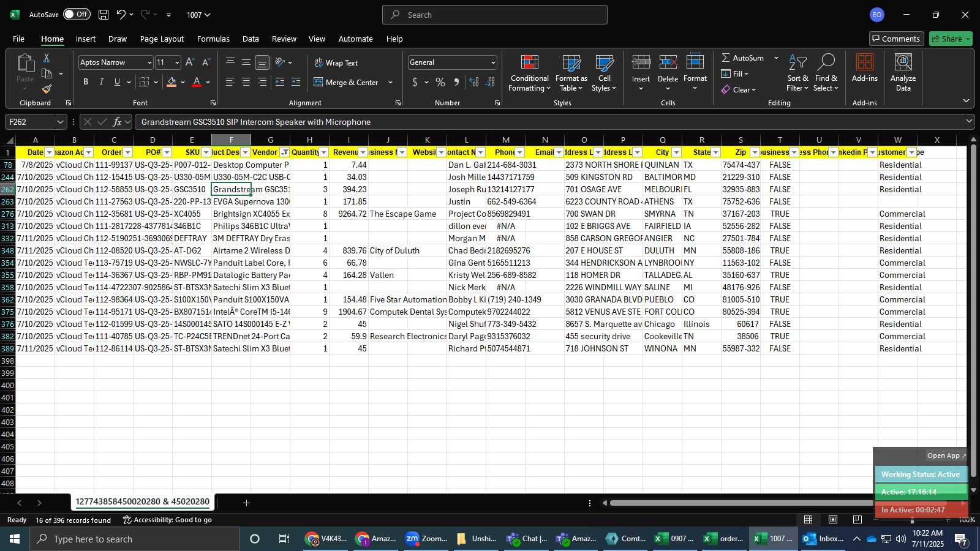Click the Increase Font Size icon
The height and width of the screenshot is (551, 980).
tap(190, 62)
